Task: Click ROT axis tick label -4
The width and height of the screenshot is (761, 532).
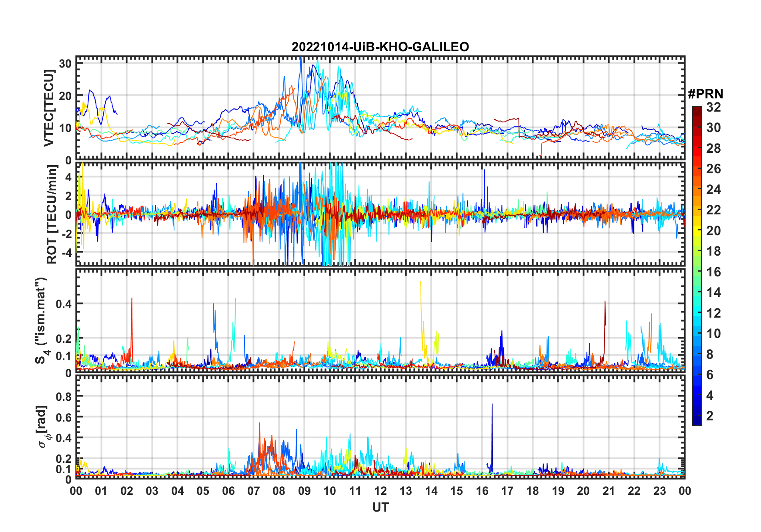Action: [67, 253]
